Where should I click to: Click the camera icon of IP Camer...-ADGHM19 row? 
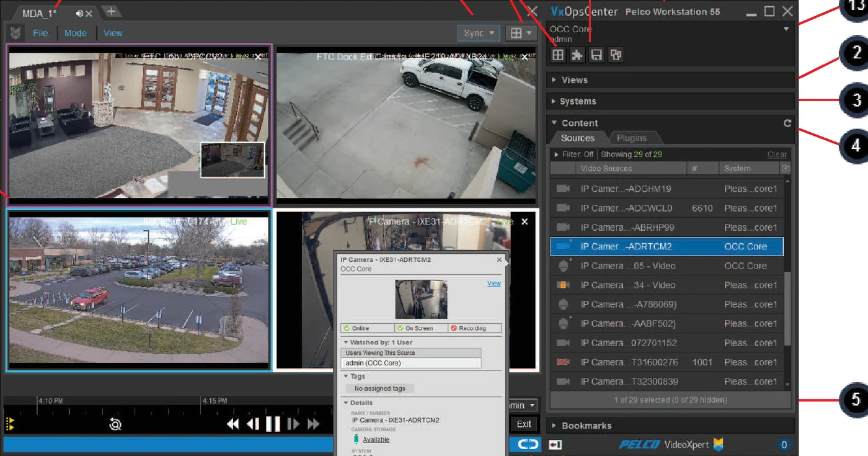pyautogui.click(x=563, y=189)
